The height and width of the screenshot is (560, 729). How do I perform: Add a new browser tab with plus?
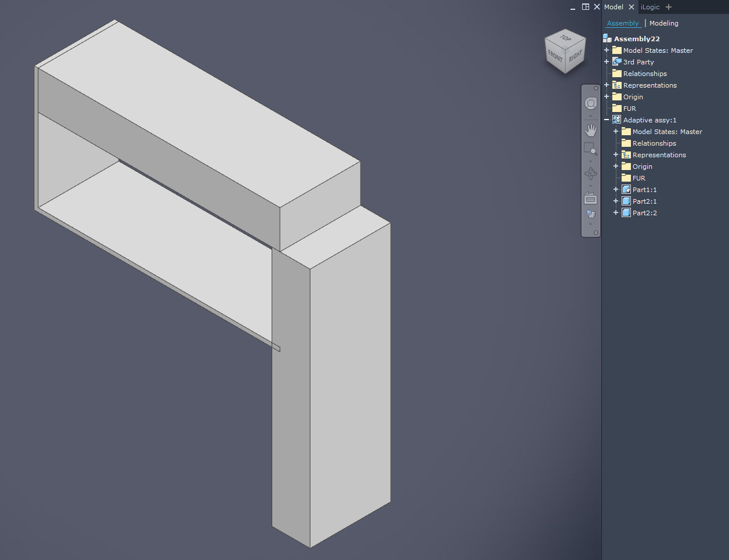[669, 7]
